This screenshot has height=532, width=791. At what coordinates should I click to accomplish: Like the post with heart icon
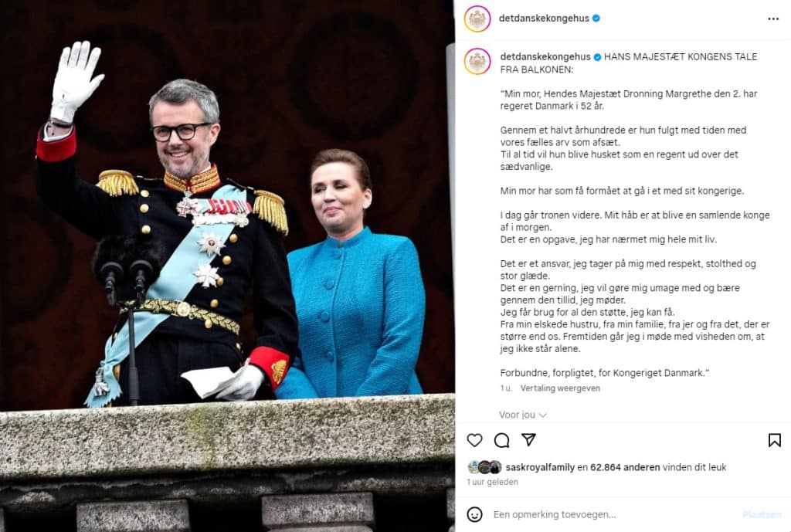click(474, 440)
